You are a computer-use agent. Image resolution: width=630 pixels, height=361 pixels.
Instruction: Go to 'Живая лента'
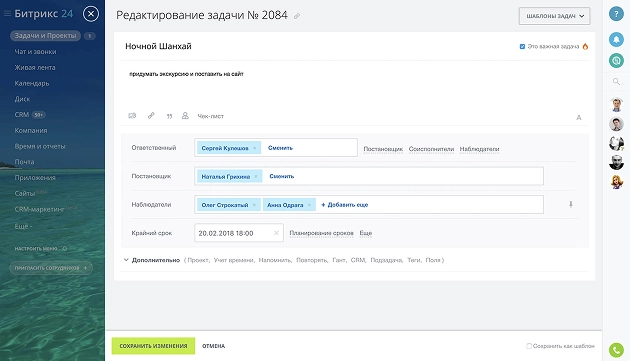point(35,68)
